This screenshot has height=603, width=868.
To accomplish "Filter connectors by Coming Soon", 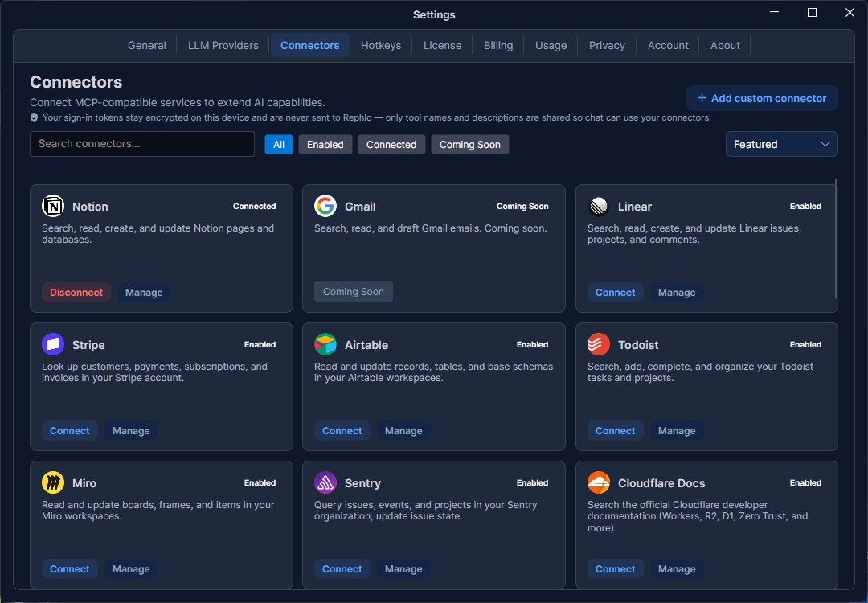I will (x=470, y=145).
